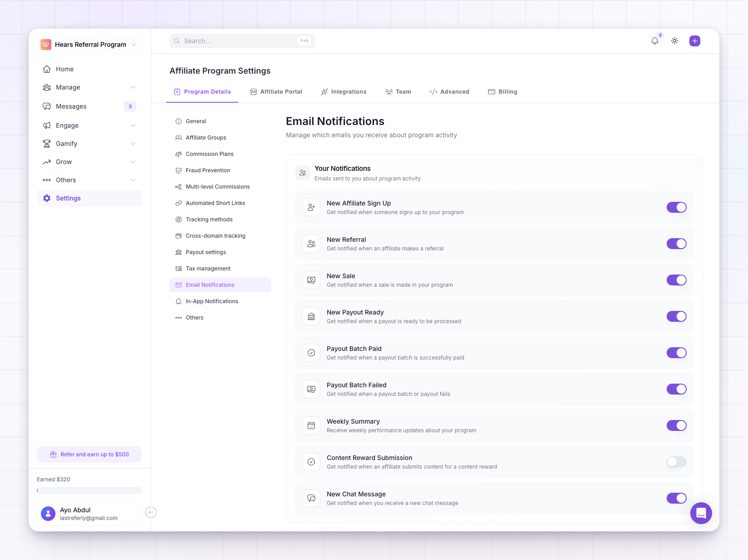Open Commission Plans settings

tap(220, 154)
